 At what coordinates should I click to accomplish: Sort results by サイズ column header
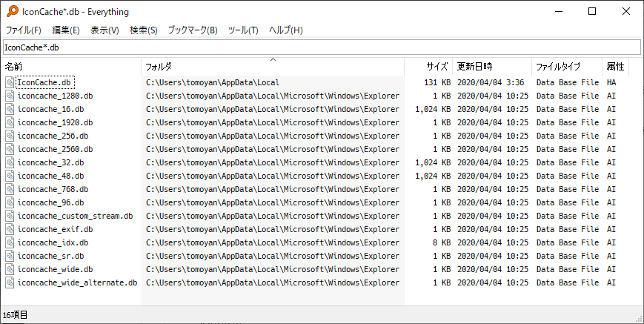click(428, 67)
